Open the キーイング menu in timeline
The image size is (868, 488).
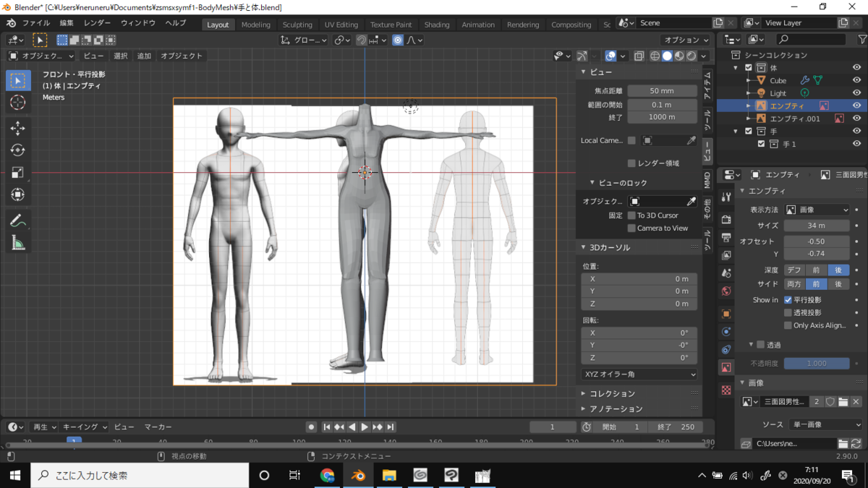[x=85, y=427]
